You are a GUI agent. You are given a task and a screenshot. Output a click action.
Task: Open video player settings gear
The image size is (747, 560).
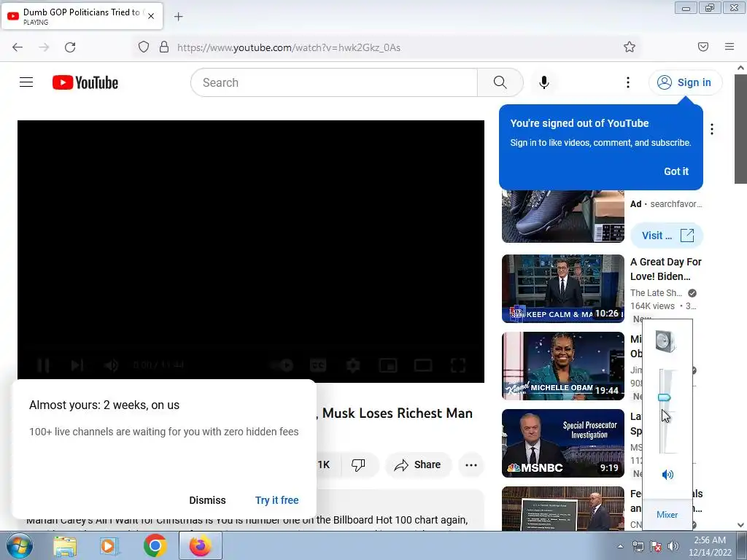(x=353, y=365)
